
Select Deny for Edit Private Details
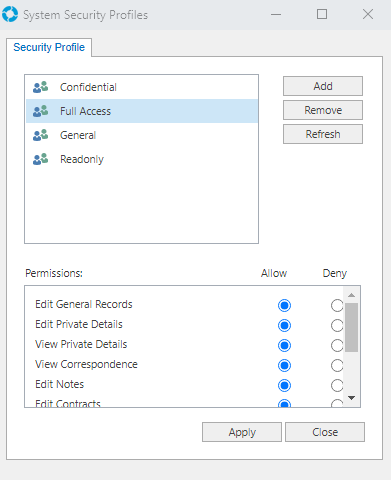[337, 325]
